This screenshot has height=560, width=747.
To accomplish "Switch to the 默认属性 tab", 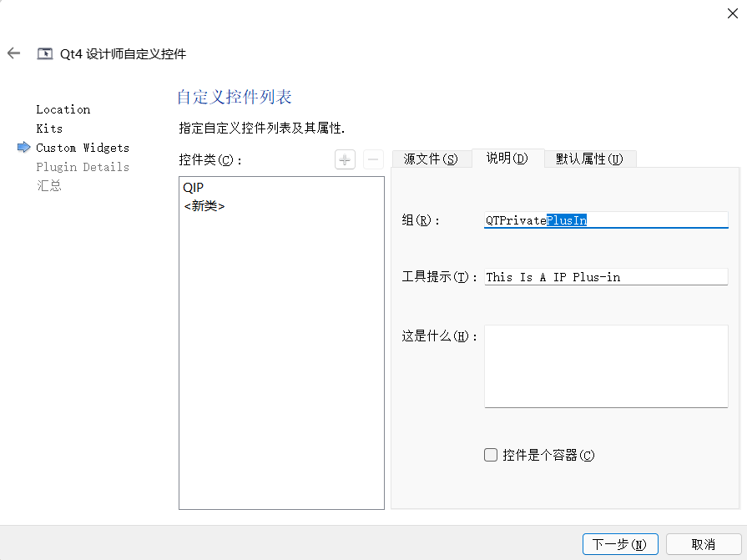I will pyautogui.click(x=590, y=159).
